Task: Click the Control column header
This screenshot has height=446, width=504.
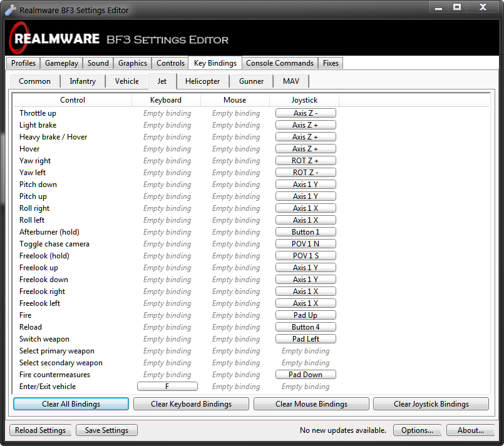Action: (73, 100)
